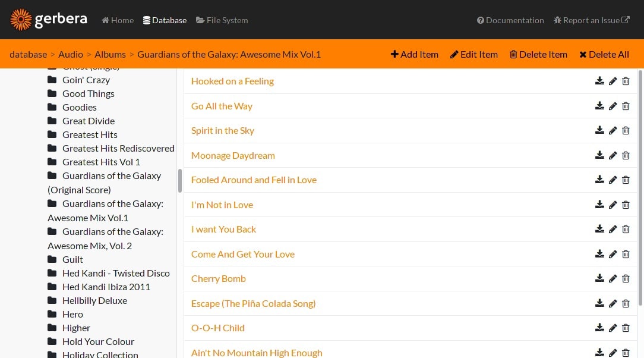Image resolution: width=644 pixels, height=358 pixels.
Task: Download Cherry Bomb track
Action: [x=599, y=278]
